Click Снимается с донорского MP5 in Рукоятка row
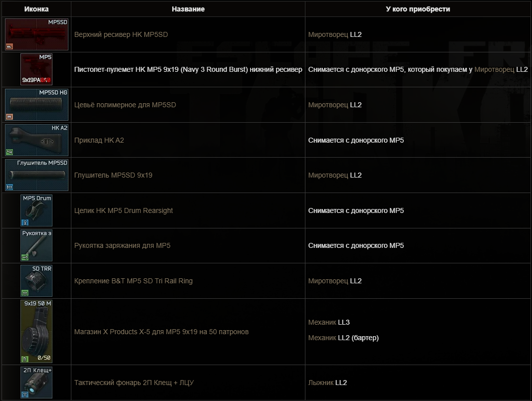This screenshot has width=532, height=401. tap(356, 246)
